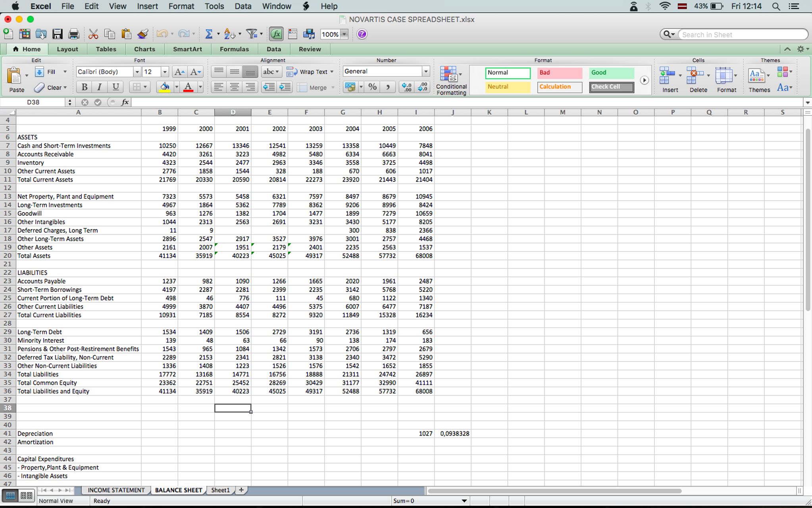
Task: Copy selection using copy icon
Action: pos(110,34)
